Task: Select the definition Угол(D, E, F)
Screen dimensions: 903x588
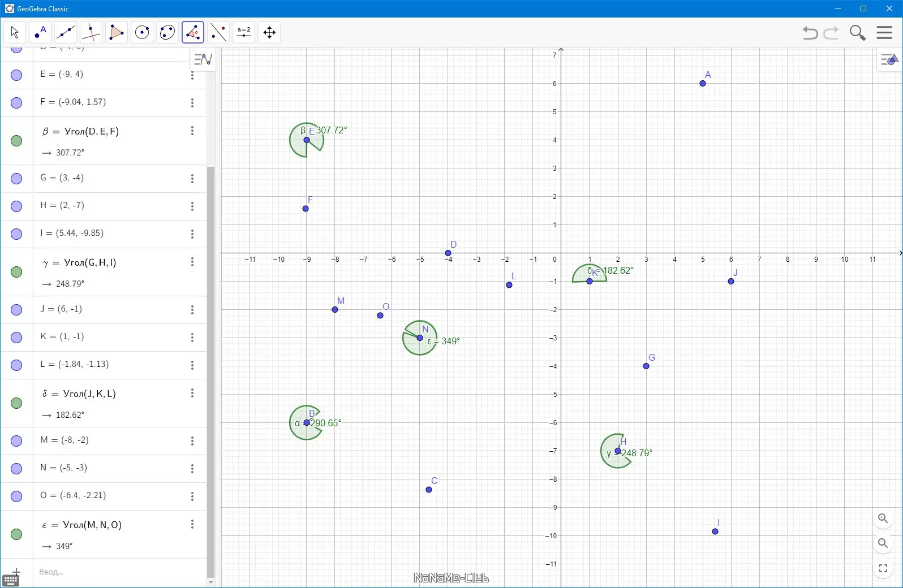Action: point(92,131)
